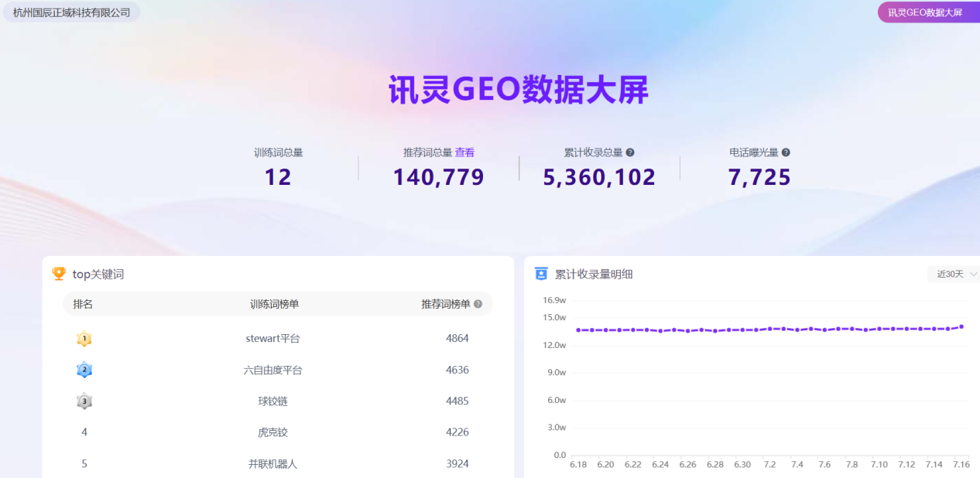Screen dimensions: 980x478
Task: Click the silver rank 3 medal icon
Action: [x=84, y=401]
